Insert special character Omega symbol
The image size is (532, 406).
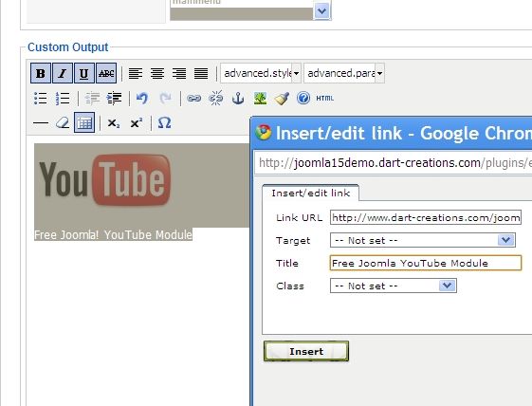pos(164,123)
